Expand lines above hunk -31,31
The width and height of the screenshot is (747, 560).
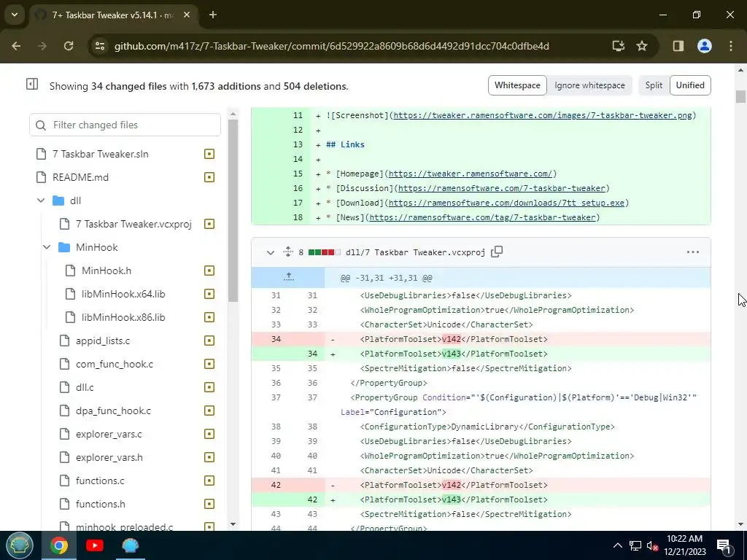pyautogui.click(x=289, y=277)
